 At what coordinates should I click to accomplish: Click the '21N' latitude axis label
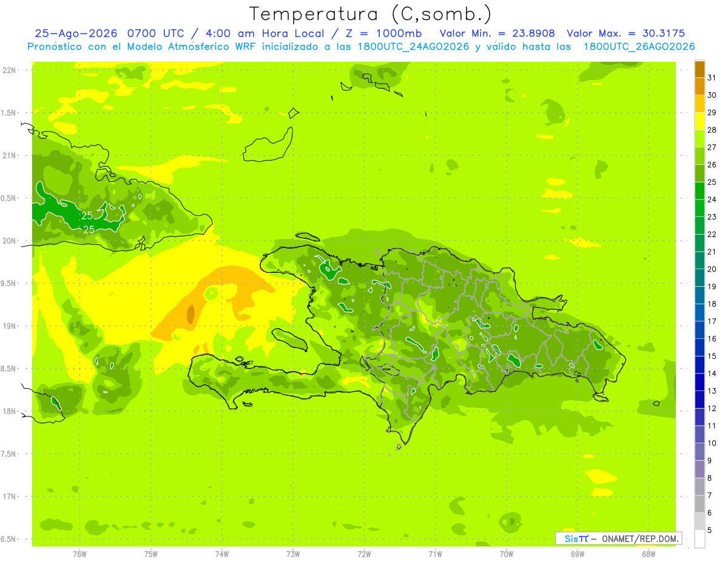(8, 156)
